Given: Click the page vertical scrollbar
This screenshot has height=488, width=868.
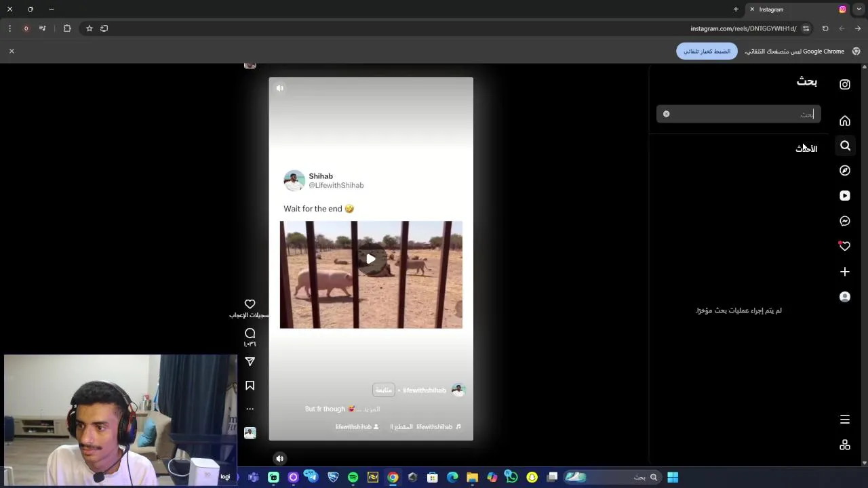Looking at the screenshot, I should click(864, 264).
